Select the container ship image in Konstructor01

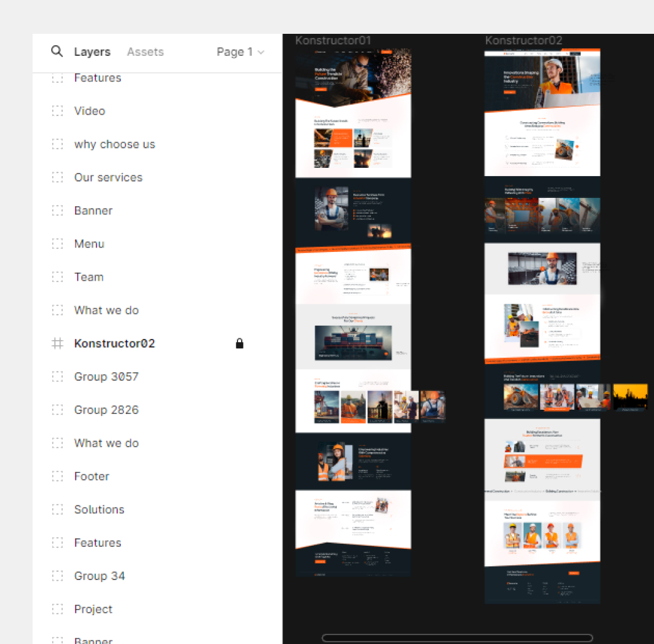click(353, 343)
